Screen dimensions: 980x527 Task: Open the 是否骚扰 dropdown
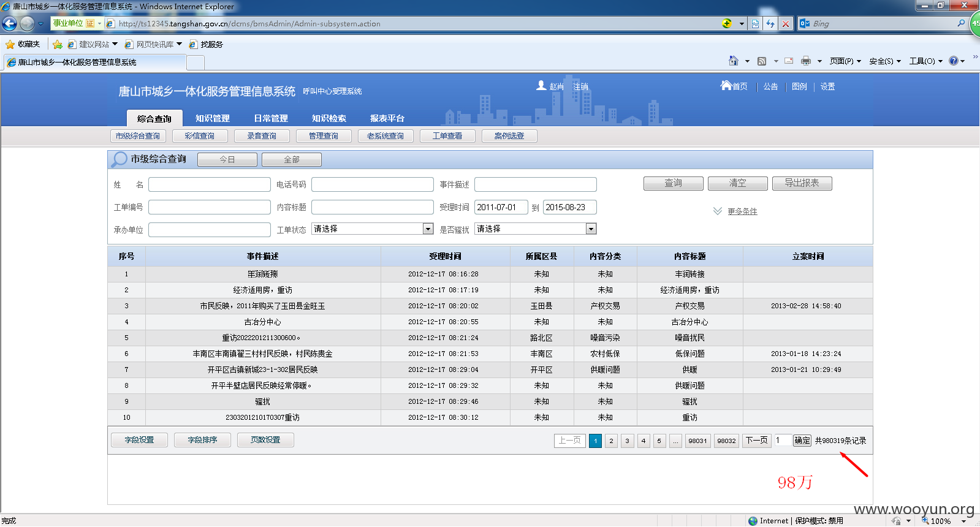536,229
